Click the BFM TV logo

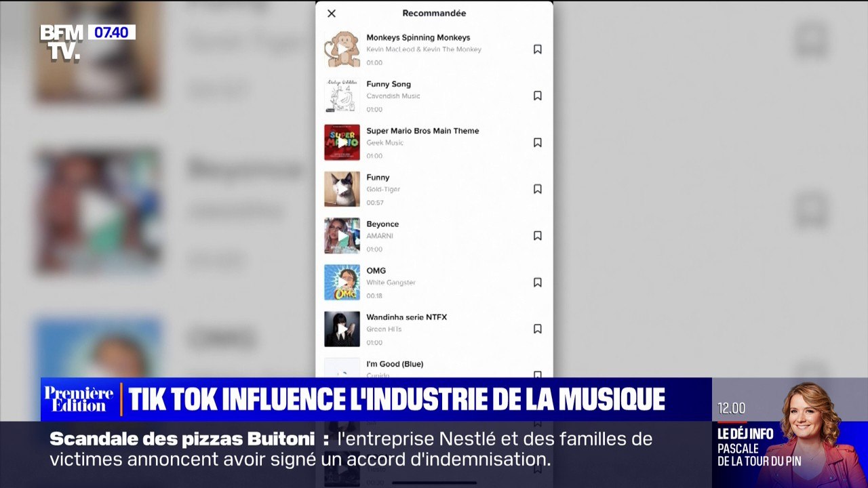(62, 43)
